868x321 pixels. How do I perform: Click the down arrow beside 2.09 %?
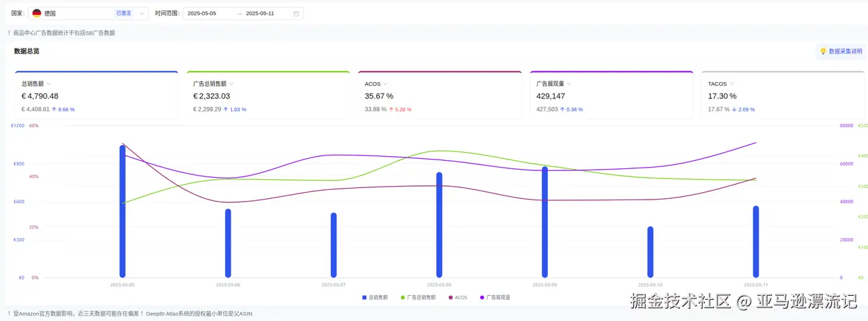pyautogui.click(x=734, y=109)
